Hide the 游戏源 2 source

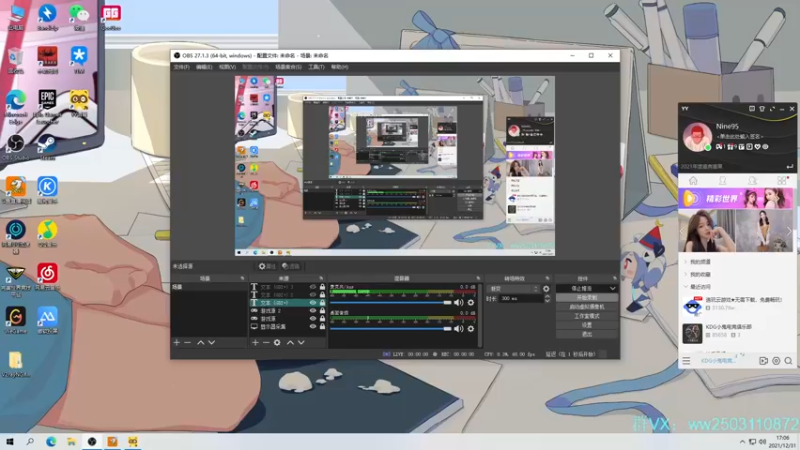pyautogui.click(x=313, y=310)
